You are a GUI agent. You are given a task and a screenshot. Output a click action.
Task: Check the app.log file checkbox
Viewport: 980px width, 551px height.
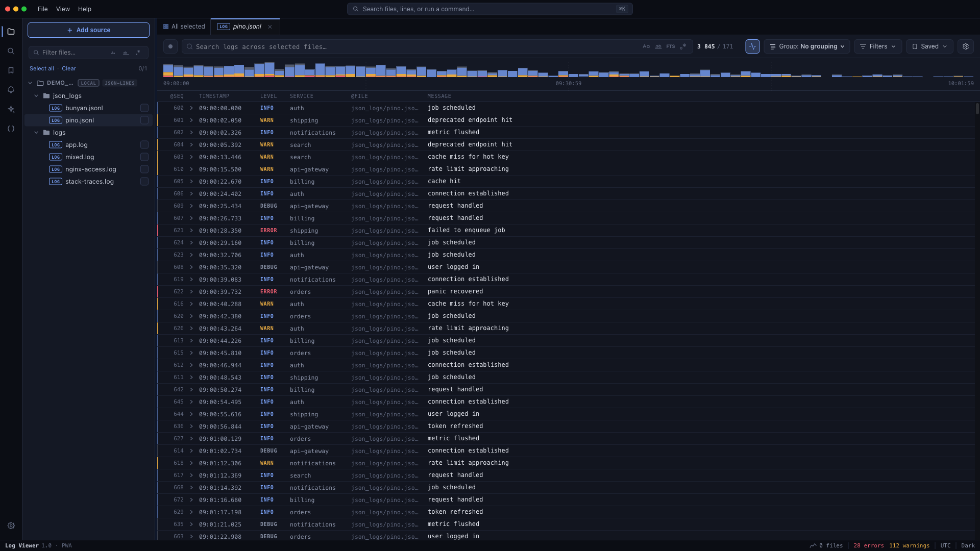pyautogui.click(x=144, y=145)
